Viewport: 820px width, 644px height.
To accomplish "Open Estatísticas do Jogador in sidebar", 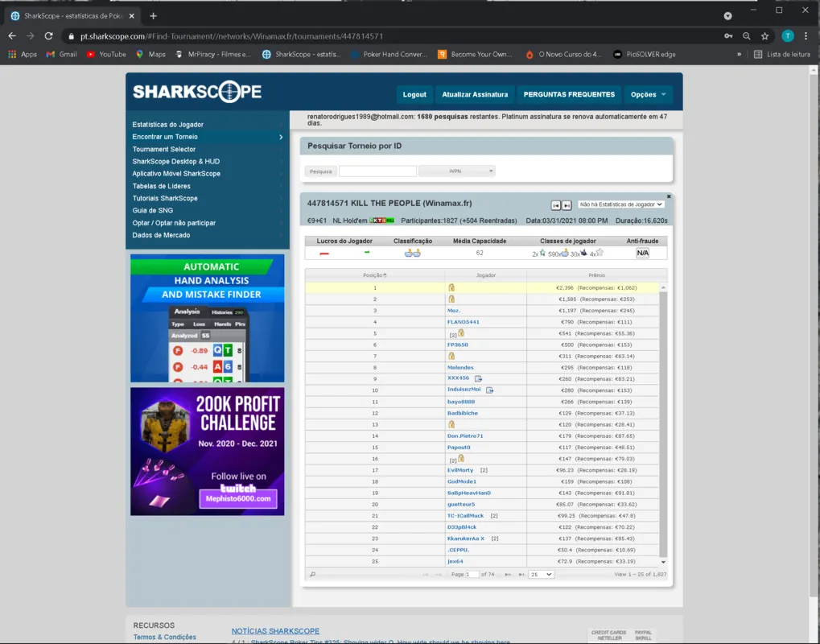I will [168, 125].
